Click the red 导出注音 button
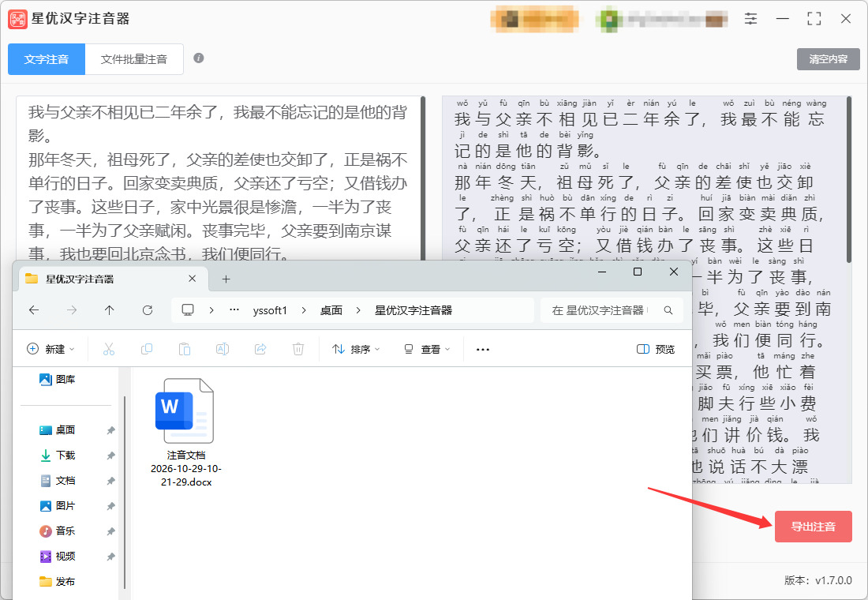 click(x=814, y=527)
